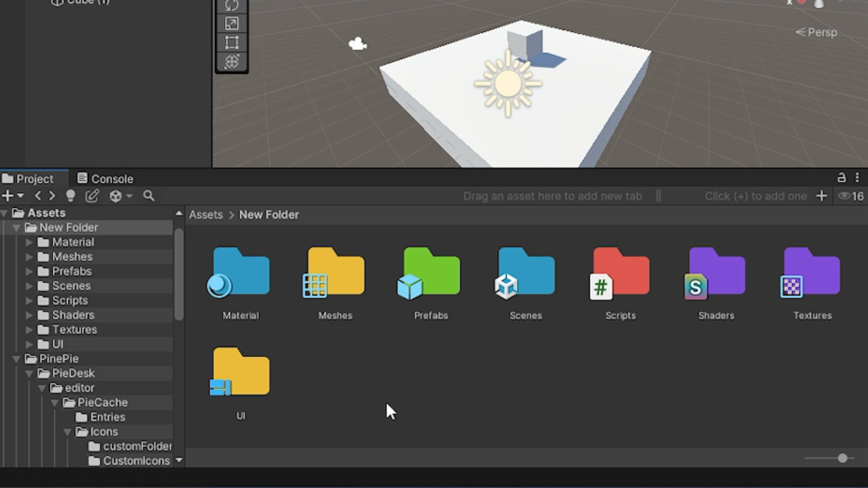The height and width of the screenshot is (488, 868).
Task: Click the tree scrollbar up arrow
Action: tap(179, 213)
